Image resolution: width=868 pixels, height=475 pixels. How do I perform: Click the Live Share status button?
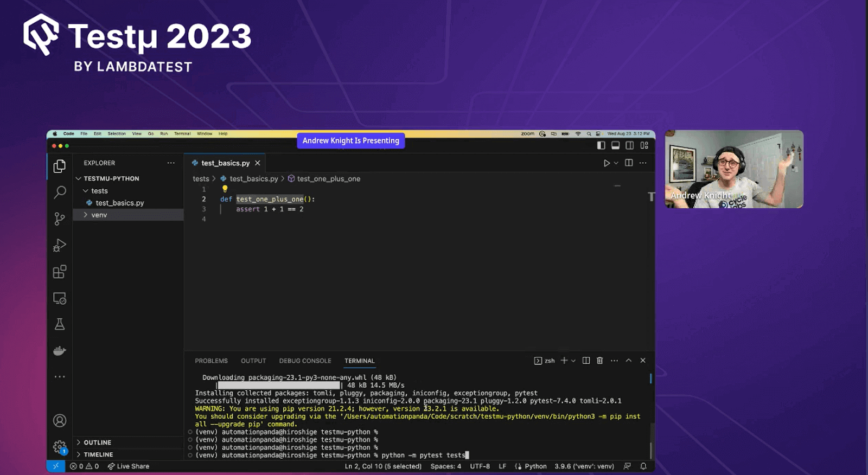[128, 466]
